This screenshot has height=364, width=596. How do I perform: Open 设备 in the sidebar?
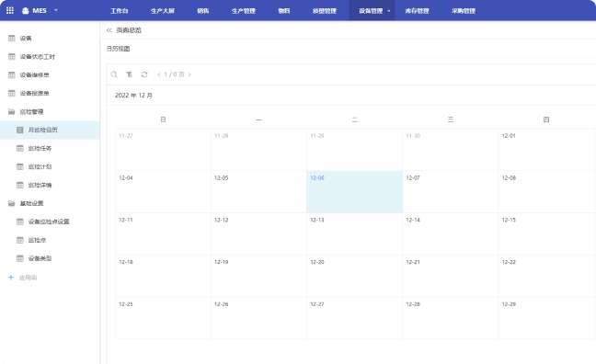50,38
